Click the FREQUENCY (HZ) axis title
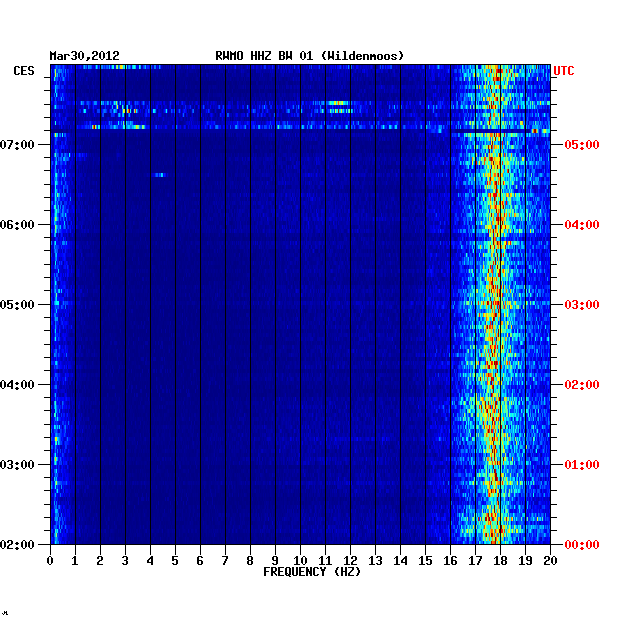Image resolution: width=630 pixels, height=624 pixels. pyautogui.click(x=312, y=572)
